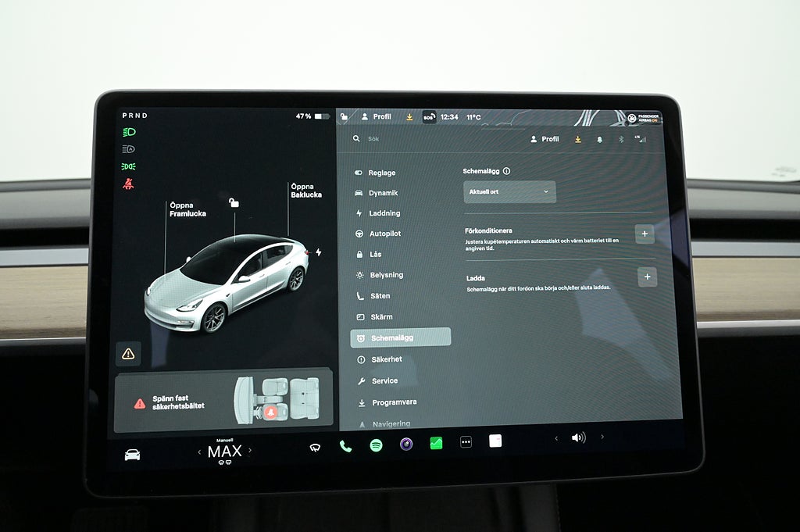Lower volume with left arrow beside speaker
800x532 pixels.
556,438
